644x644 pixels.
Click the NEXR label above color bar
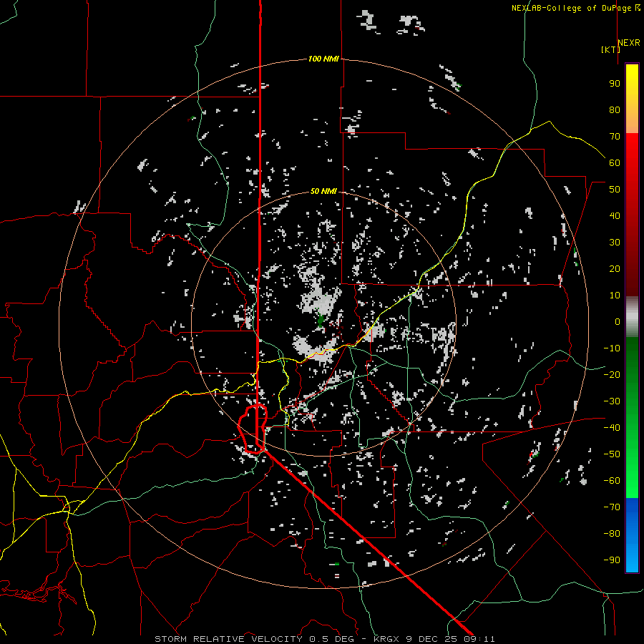(629, 43)
